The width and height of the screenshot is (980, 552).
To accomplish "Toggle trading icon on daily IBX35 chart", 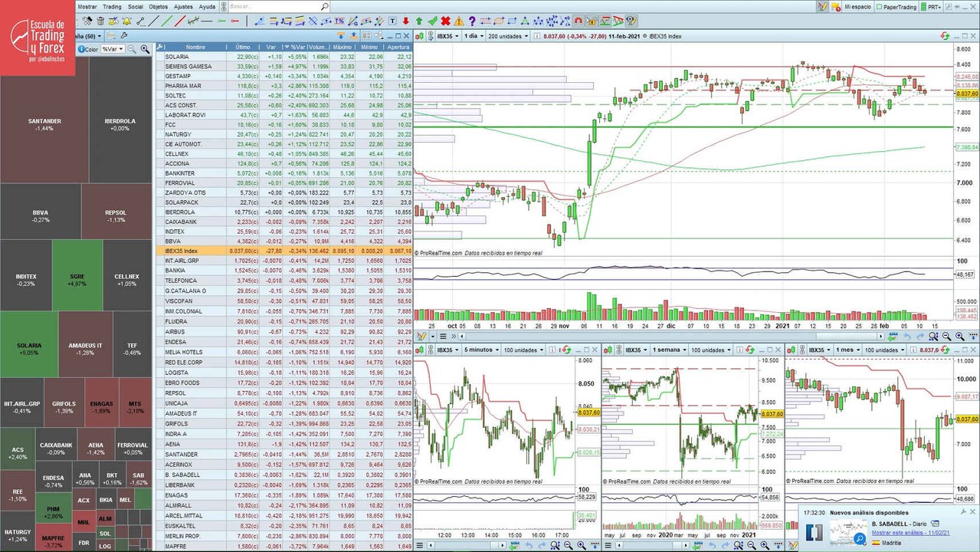I will pyautogui.click(x=419, y=36).
